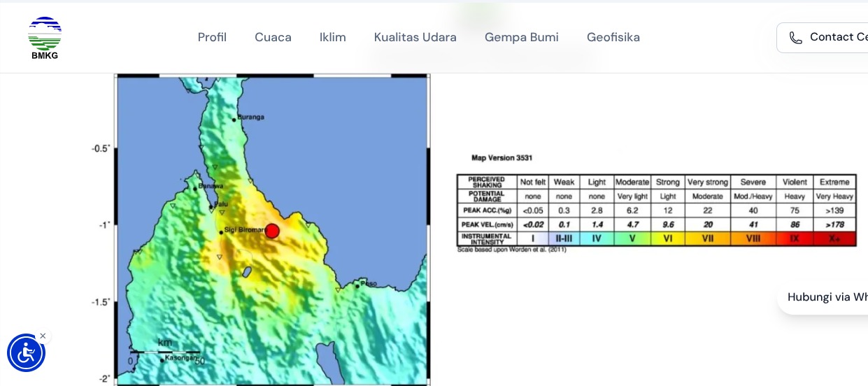Click the Map Version 3531 text

click(502, 158)
